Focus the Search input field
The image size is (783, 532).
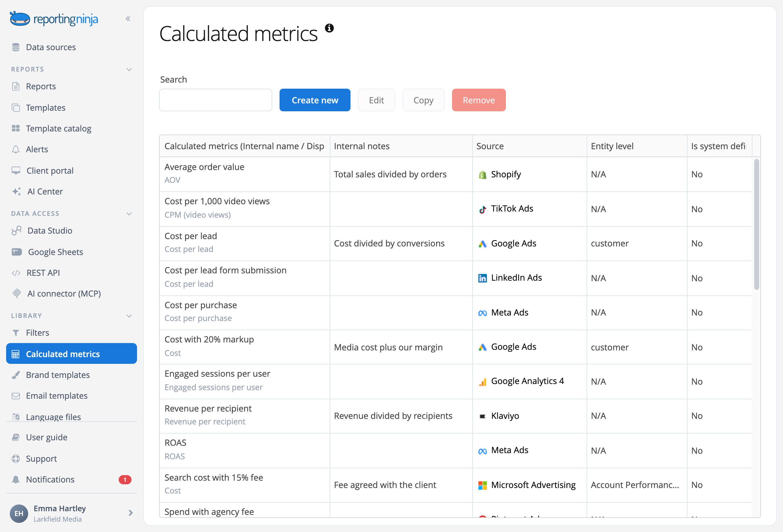click(x=216, y=100)
